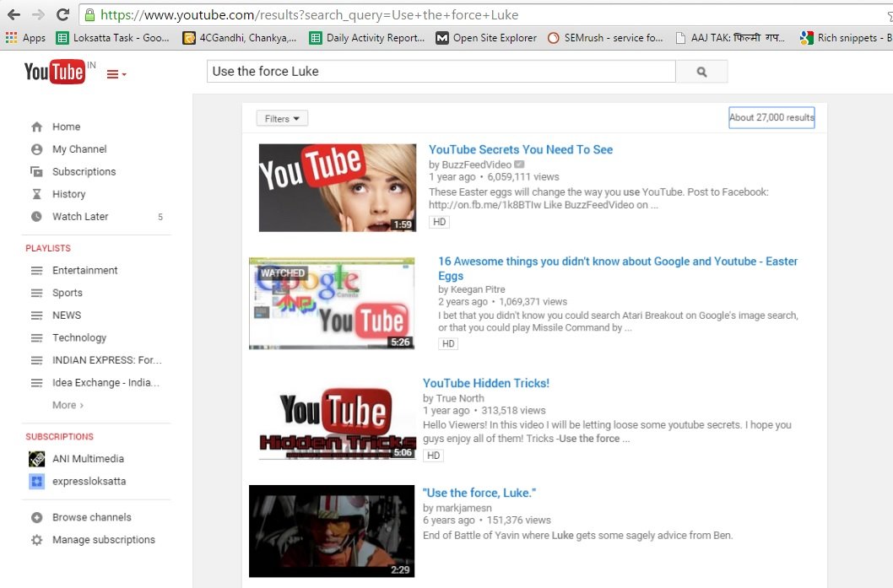
Task: Click the Browse channels plus icon
Action: (x=37, y=517)
